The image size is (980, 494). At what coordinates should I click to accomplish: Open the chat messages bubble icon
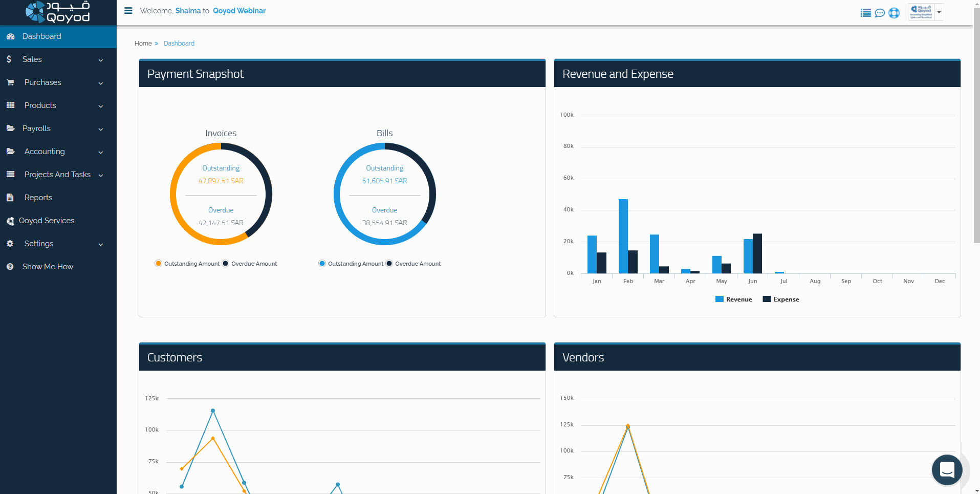pos(880,13)
